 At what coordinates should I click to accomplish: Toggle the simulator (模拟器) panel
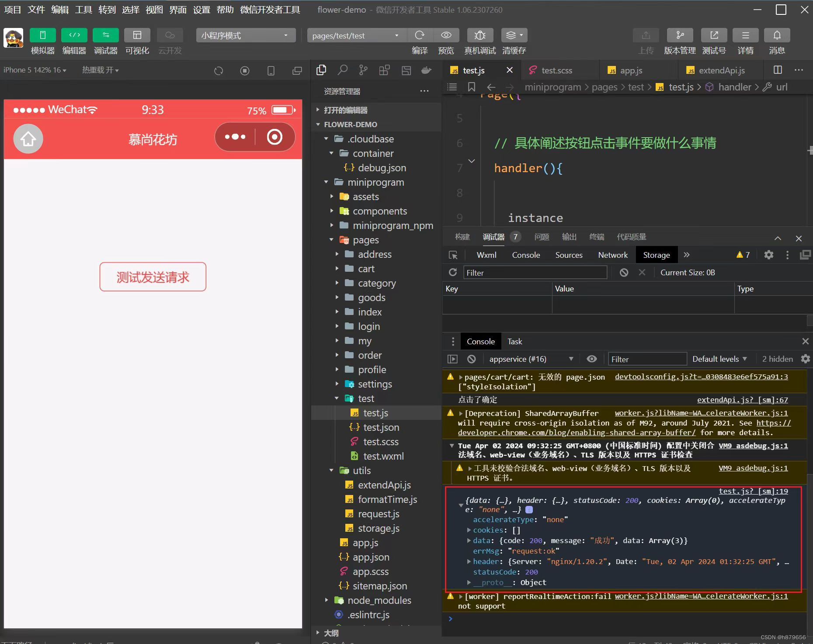[x=42, y=35]
